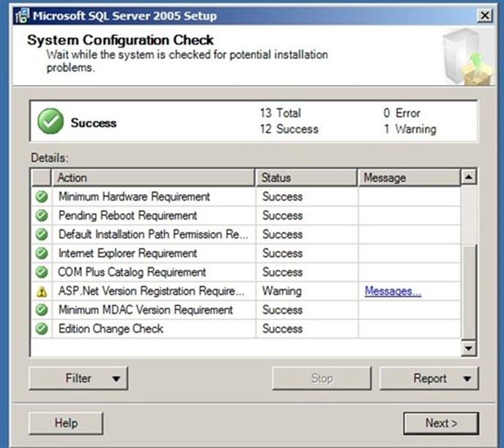This screenshot has width=504, height=448.
Task: Click the green check icon beside Pending Reboot Requirement
Action: tap(42, 215)
